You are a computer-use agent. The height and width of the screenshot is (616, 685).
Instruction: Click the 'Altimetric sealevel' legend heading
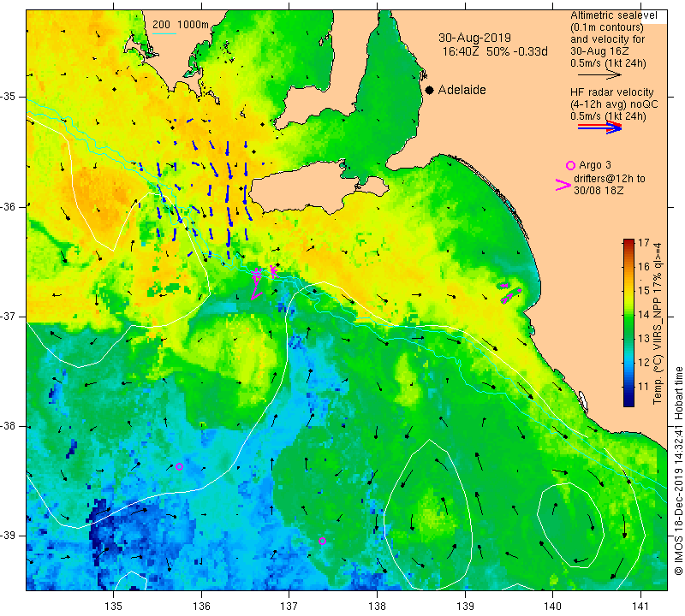pyautogui.click(x=613, y=15)
